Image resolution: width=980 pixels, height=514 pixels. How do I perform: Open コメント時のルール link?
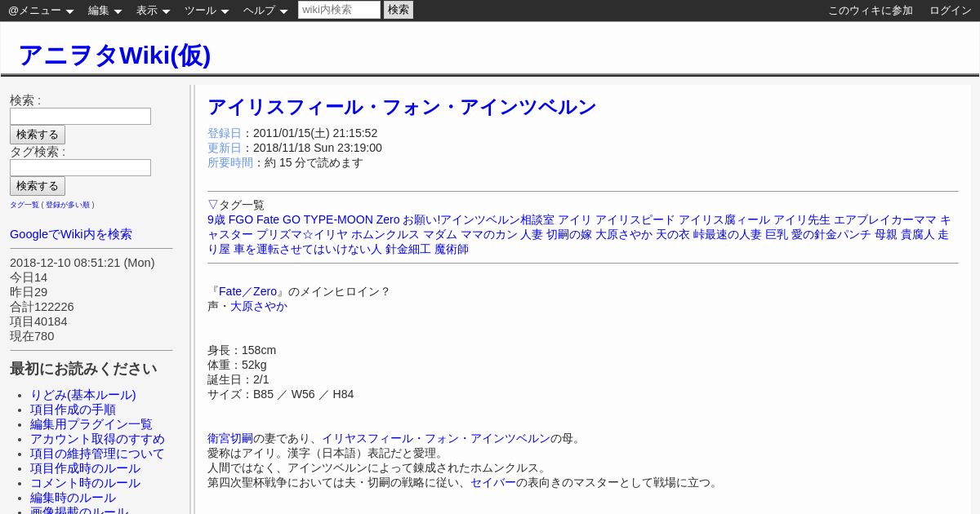pyautogui.click(x=85, y=483)
